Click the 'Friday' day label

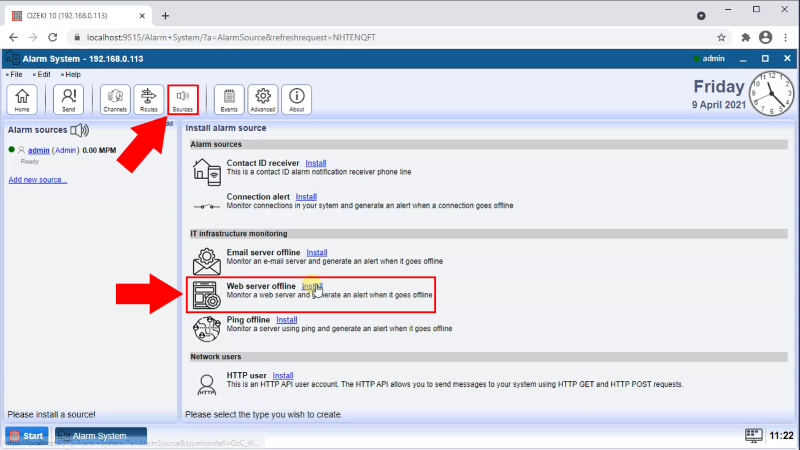[718, 86]
